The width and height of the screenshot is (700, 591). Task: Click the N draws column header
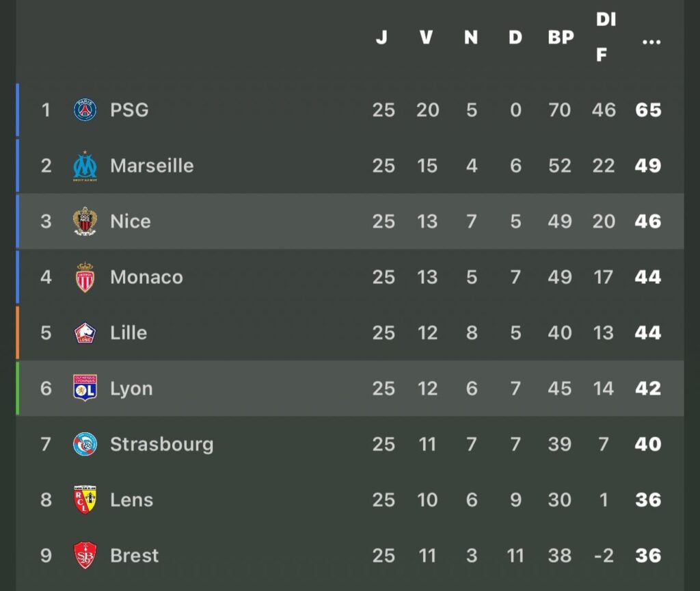(x=471, y=37)
